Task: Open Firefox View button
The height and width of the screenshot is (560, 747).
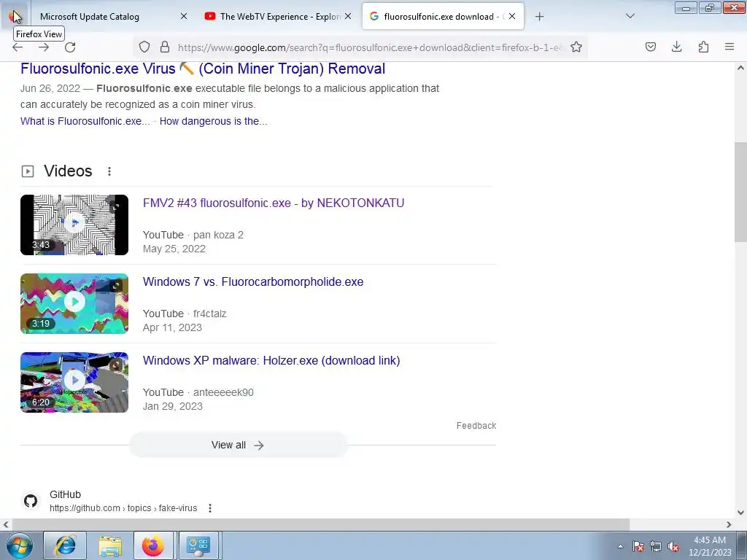Action: click(x=15, y=16)
